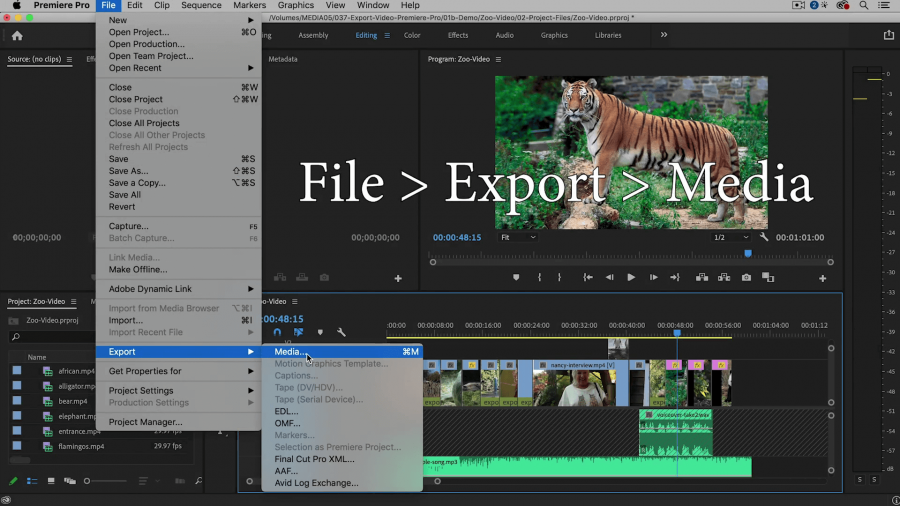The height and width of the screenshot is (506, 900).
Task: Select Save As in File menu
Action: tap(179, 171)
